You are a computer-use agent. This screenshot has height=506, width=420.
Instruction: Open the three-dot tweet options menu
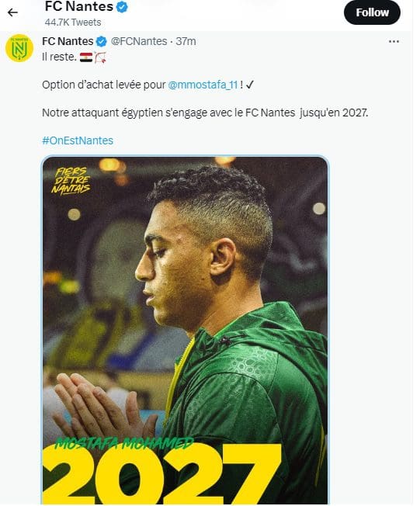click(x=394, y=41)
